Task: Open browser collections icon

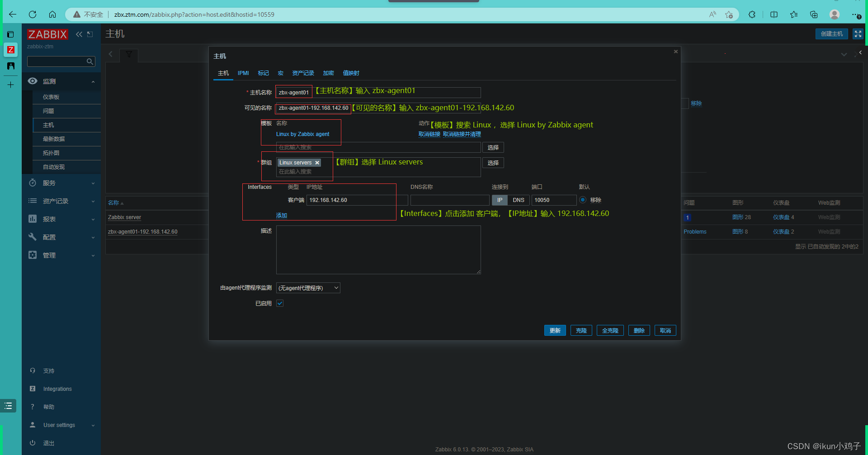Action: pyautogui.click(x=814, y=14)
